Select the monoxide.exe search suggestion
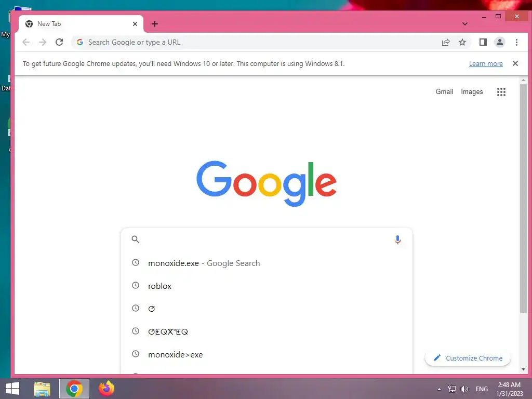Viewport: 532px width, 399px height. tap(267, 263)
